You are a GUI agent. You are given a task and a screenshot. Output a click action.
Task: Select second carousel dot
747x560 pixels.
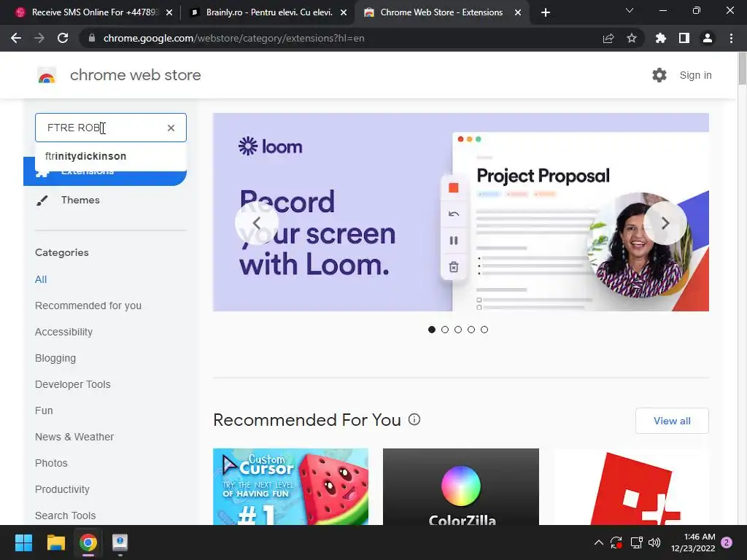(x=445, y=330)
